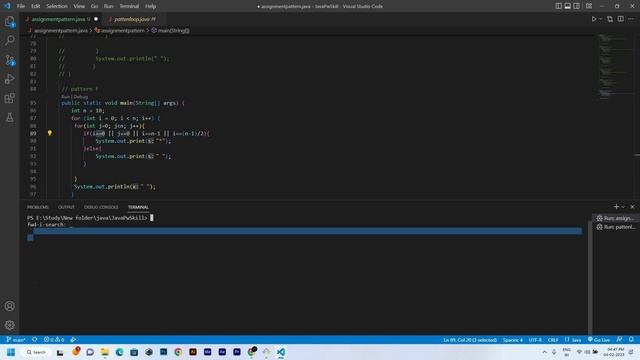Open the Windows Start menu
The width and height of the screenshot is (640, 360).
11,352
